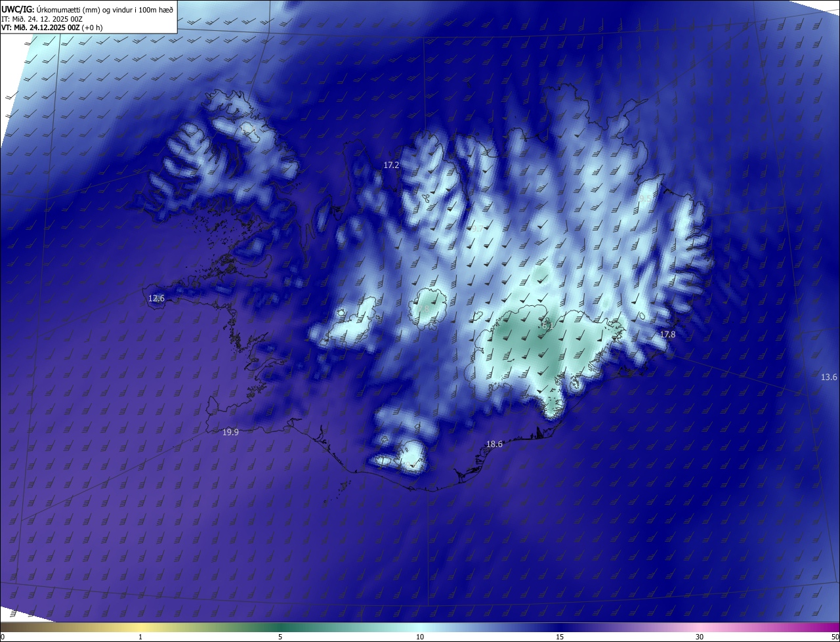Viewport: 840px width, 642px height.
Task: Click the color scale tick labeled 15
Action: (x=560, y=637)
